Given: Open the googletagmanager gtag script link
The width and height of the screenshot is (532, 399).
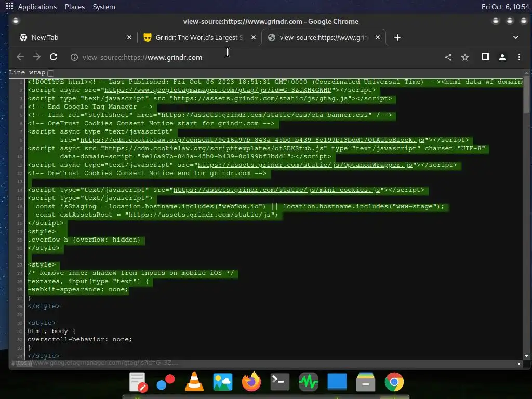Looking at the screenshot, I should click(218, 90).
